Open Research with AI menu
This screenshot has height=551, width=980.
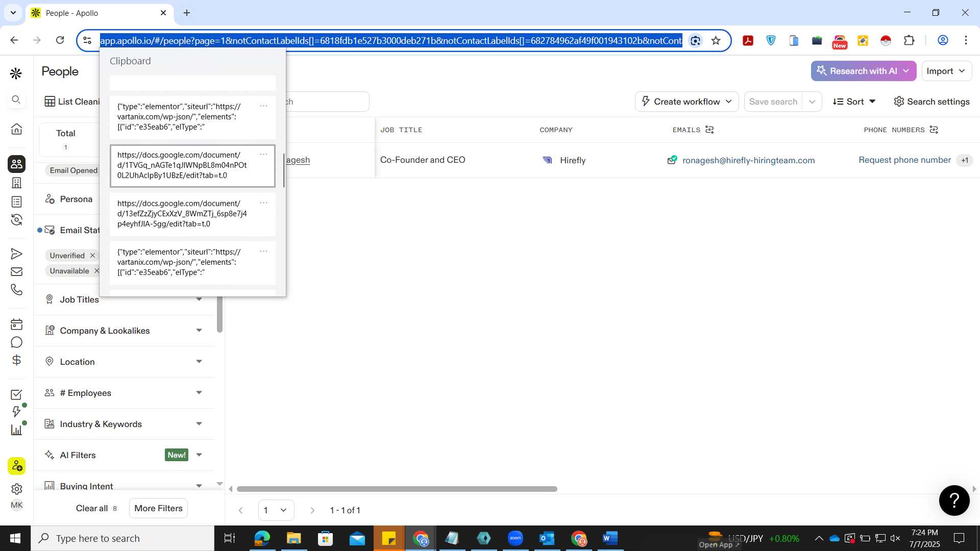pyautogui.click(x=863, y=71)
